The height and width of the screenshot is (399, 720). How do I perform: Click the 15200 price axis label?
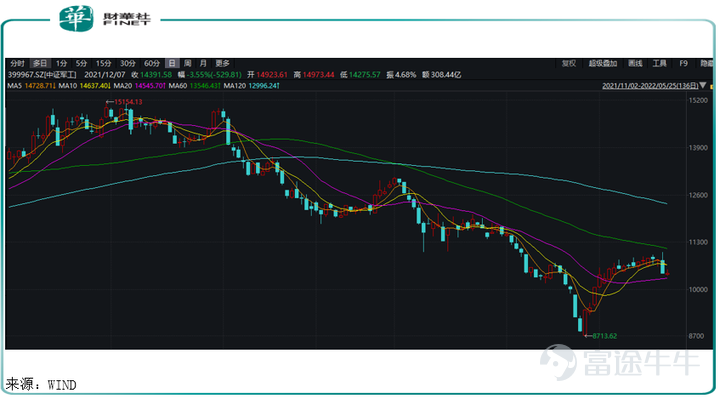[698, 101]
